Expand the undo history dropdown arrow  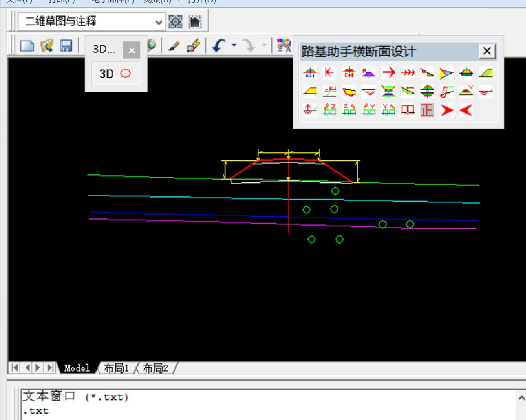pyautogui.click(x=234, y=45)
